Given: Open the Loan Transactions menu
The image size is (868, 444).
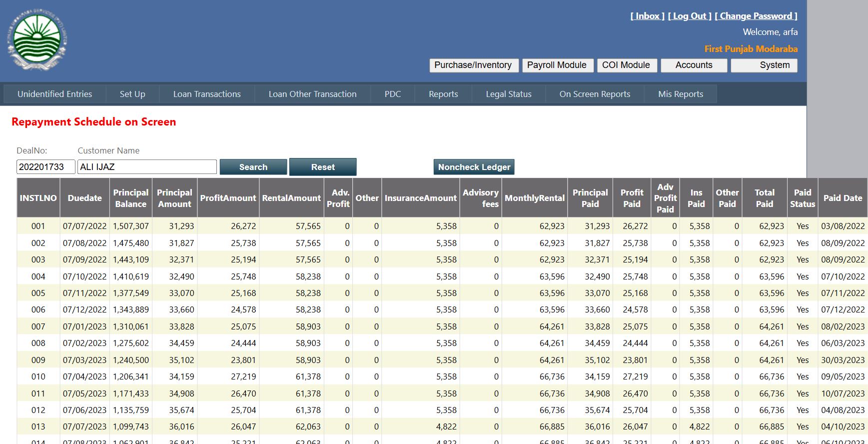Looking at the screenshot, I should (x=207, y=94).
